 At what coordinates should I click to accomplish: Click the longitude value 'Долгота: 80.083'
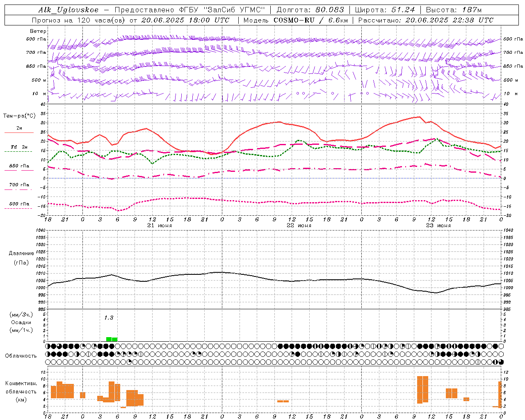click(311, 10)
